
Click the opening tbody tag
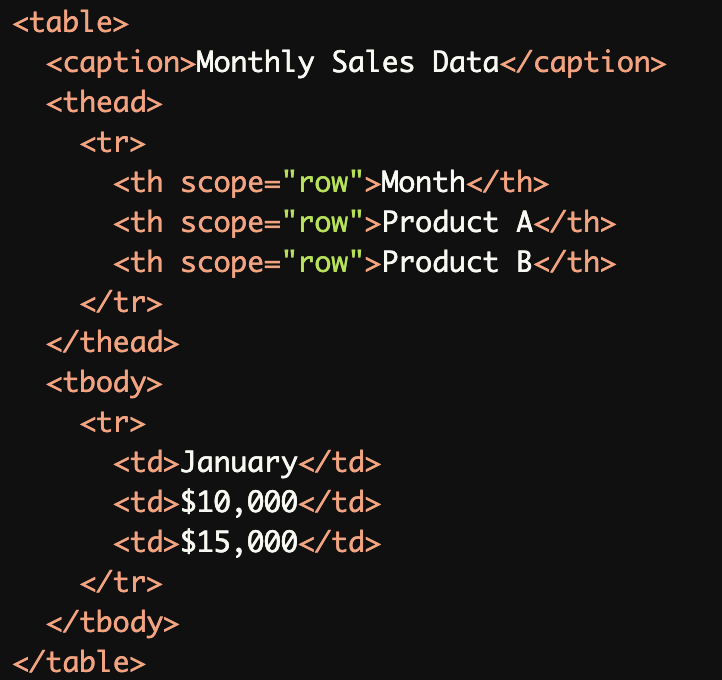[x=104, y=383]
